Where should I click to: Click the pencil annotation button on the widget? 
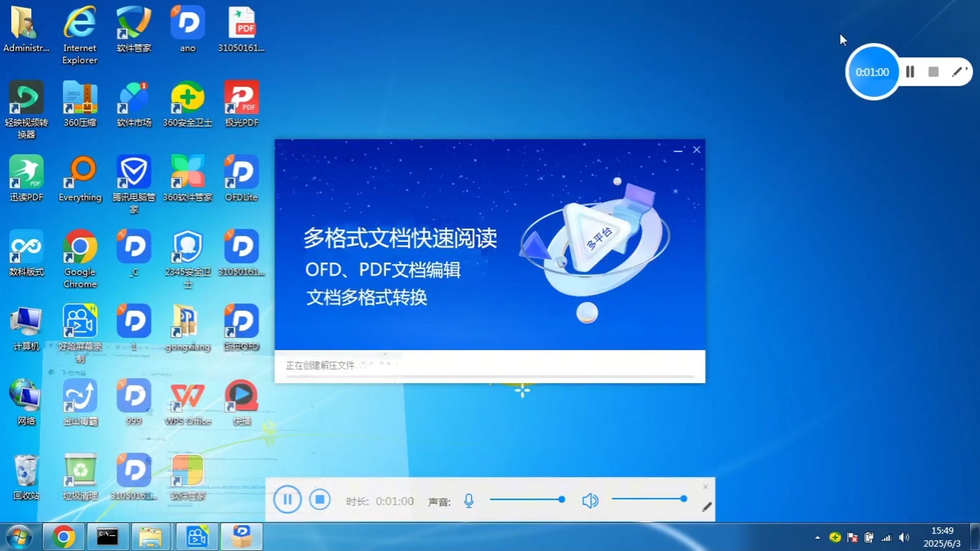[957, 71]
